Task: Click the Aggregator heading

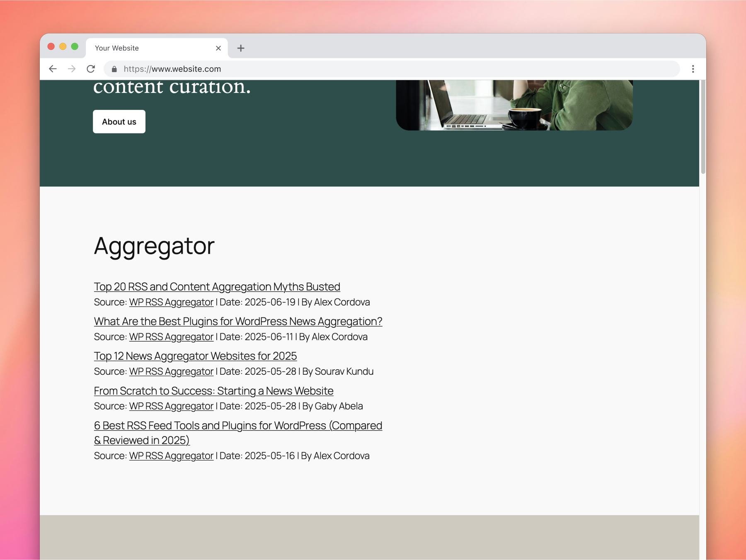Action: pyautogui.click(x=154, y=246)
